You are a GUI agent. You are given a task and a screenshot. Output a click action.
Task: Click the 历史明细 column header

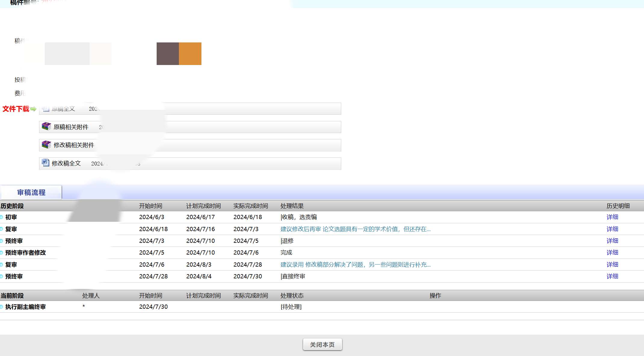(618, 206)
